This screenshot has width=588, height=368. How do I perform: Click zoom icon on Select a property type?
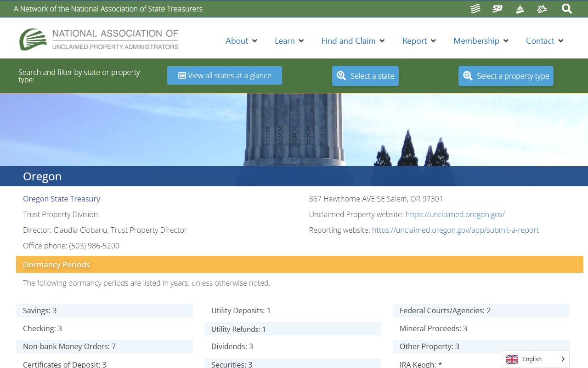468,76
